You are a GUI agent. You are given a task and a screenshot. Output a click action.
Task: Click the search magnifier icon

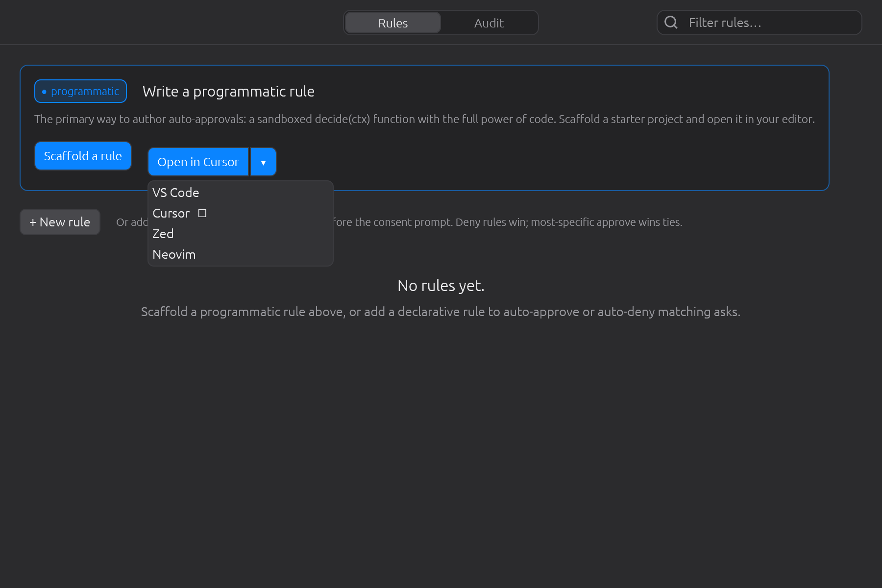671,23
